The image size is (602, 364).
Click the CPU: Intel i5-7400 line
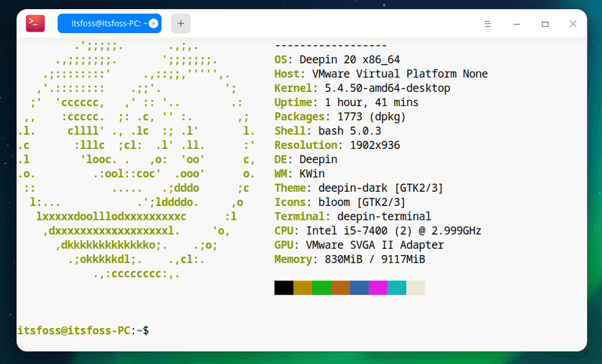click(378, 231)
